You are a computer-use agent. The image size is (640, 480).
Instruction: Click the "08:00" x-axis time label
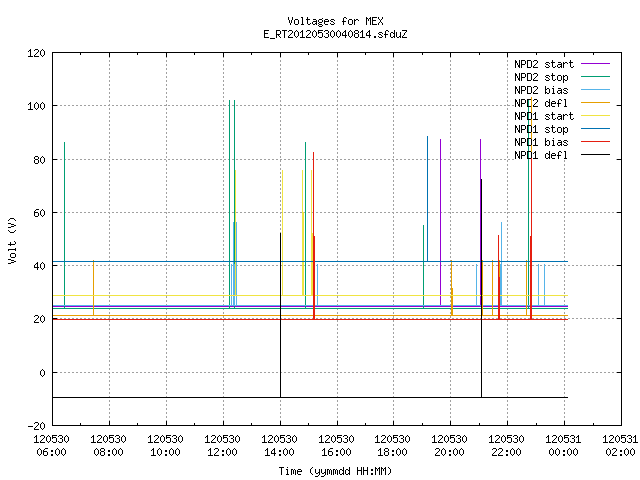click(109, 453)
